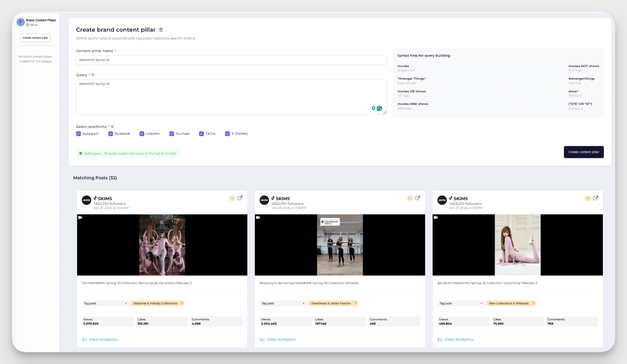Uncheck X (Twitter) in Select platforms
627x364 pixels.
coord(227,134)
